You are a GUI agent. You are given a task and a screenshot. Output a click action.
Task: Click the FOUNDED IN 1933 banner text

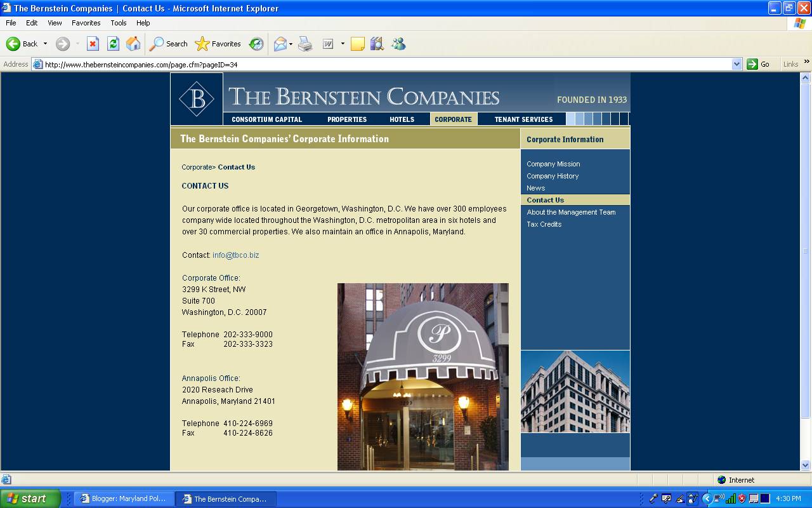[x=592, y=100]
